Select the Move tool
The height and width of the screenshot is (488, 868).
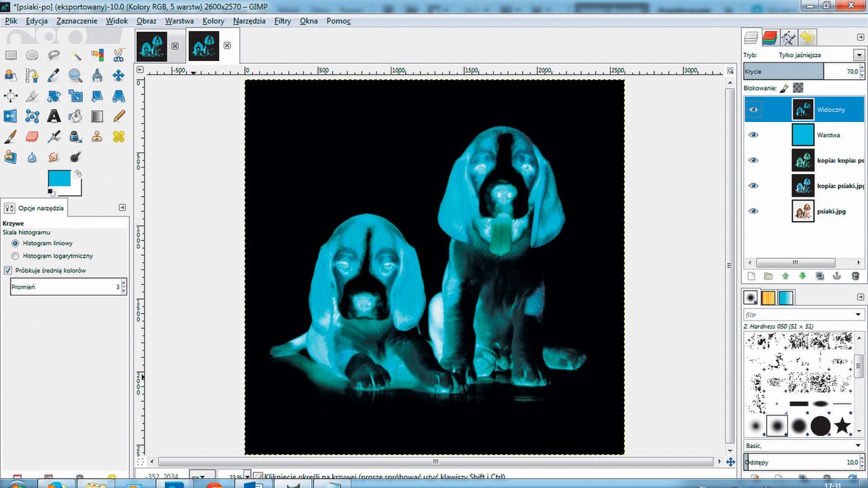(119, 75)
